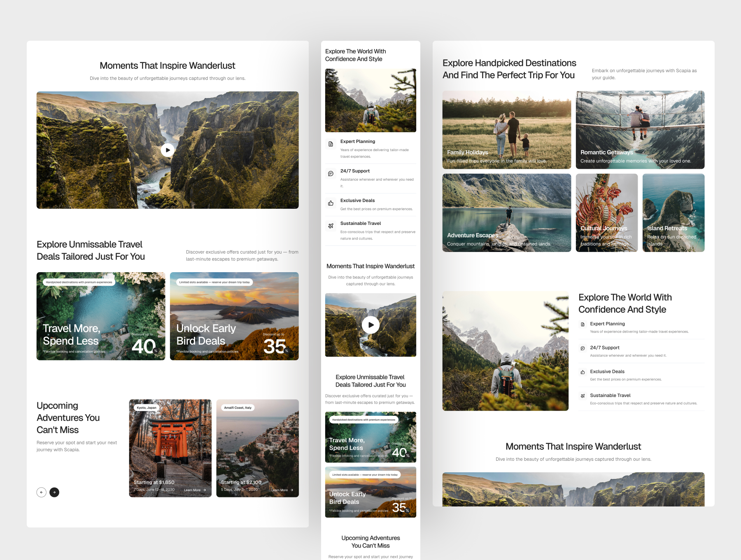
Task: Click the hiker photo beside the wide layout feature list
Action: point(505,351)
